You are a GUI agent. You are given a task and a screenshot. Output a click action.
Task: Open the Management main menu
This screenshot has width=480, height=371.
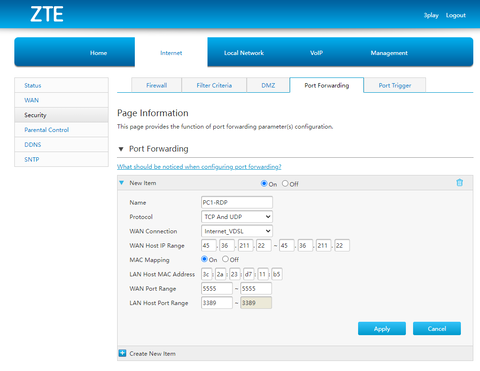pyautogui.click(x=389, y=53)
